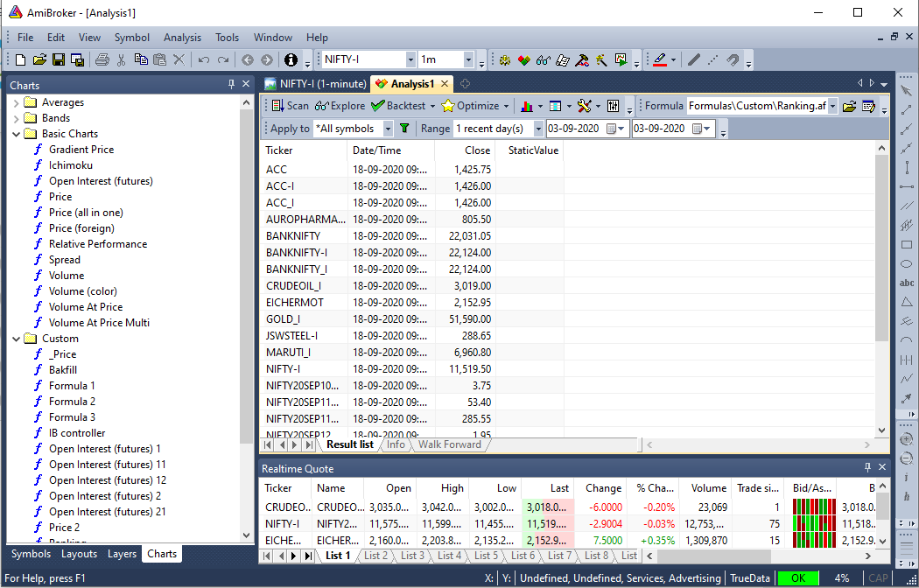Click the analysis Settings wrench icon
919x588 pixels.
click(x=584, y=106)
